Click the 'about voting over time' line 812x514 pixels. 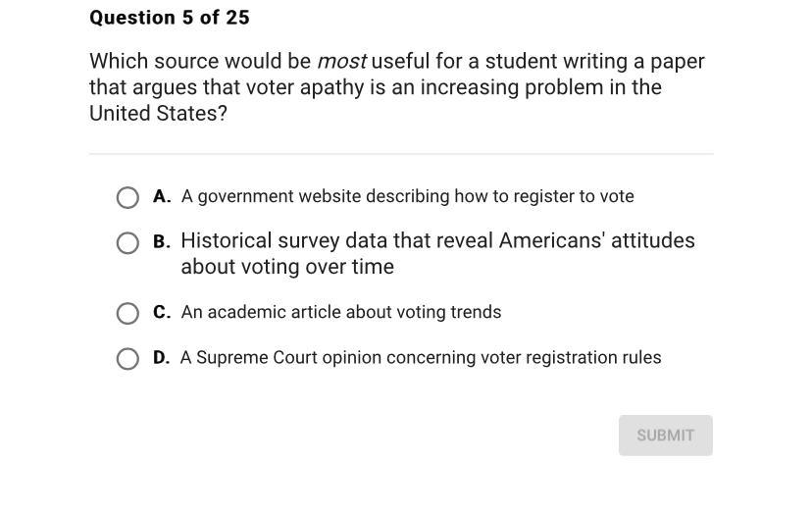tap(287, 268)
